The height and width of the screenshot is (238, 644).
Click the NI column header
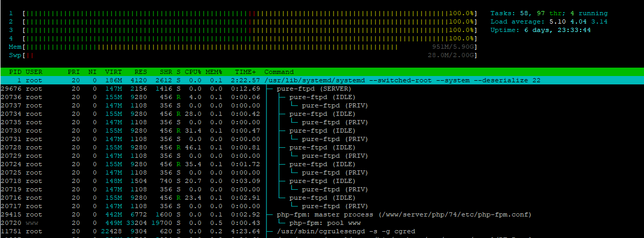coord(93,72)
